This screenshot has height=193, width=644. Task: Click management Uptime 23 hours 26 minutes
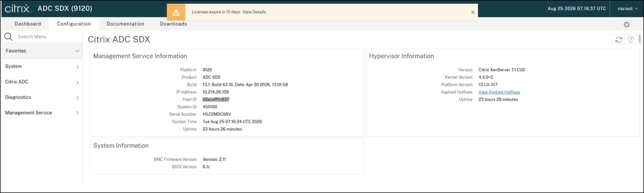point(222,129)
